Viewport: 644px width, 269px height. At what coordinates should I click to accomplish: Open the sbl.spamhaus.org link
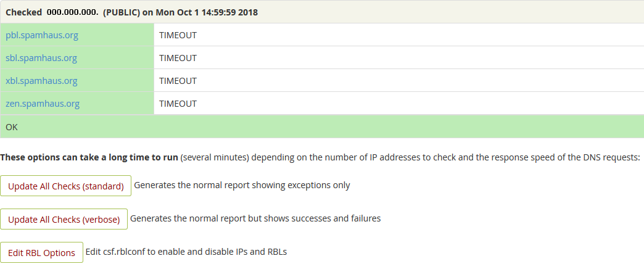[41, 58]
